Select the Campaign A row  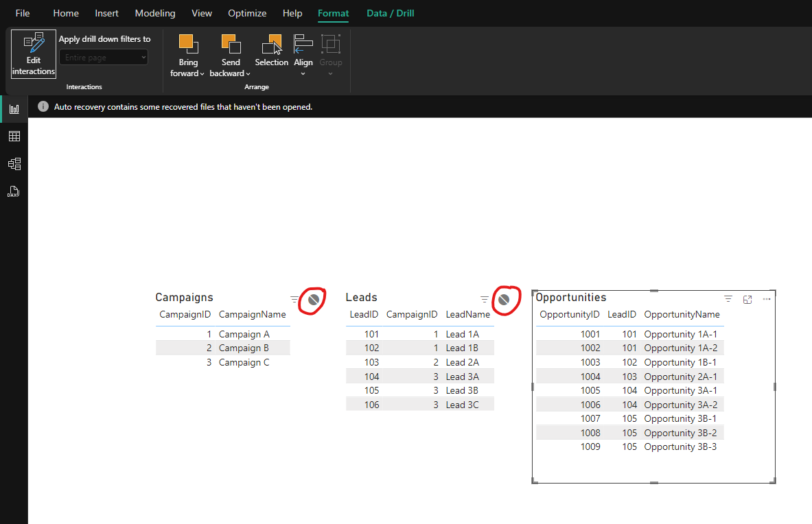click(x=222, y=334)
